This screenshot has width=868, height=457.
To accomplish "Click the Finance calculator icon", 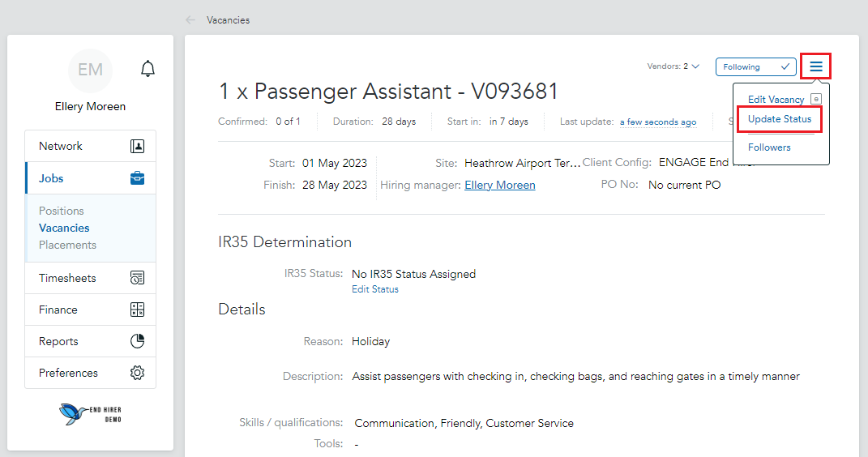I will 137,310.
